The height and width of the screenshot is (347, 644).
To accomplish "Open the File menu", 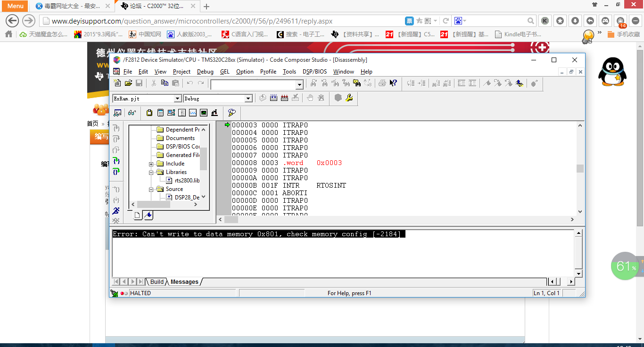I will (x=128, y=72).
